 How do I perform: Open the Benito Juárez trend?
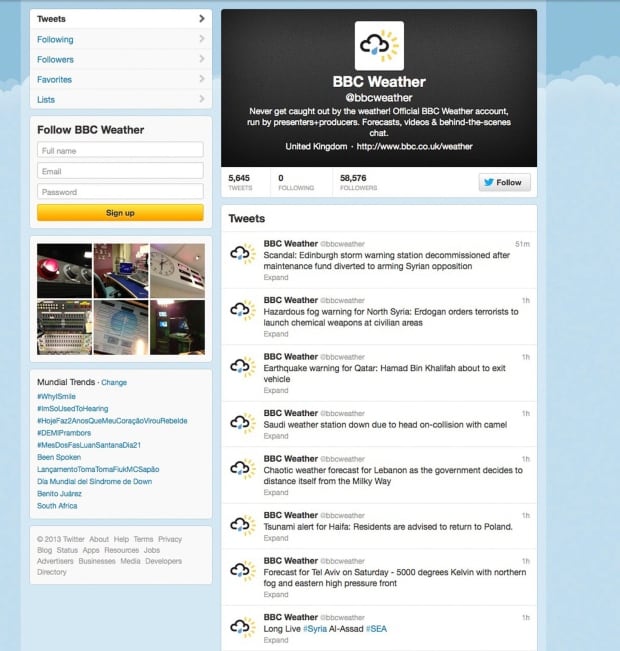(59, 494)
